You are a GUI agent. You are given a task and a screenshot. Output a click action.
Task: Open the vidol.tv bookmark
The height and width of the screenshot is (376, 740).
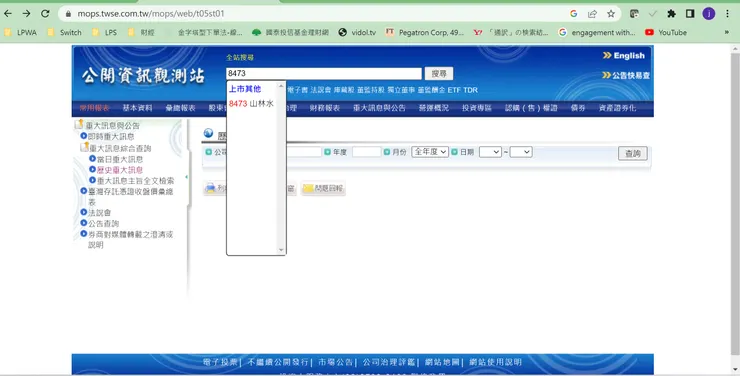(357, 33)
